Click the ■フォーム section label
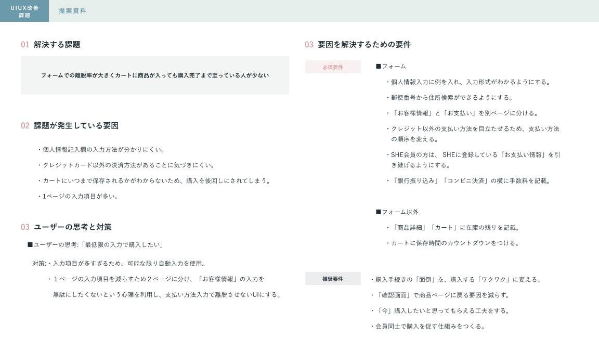 [390, 67]
